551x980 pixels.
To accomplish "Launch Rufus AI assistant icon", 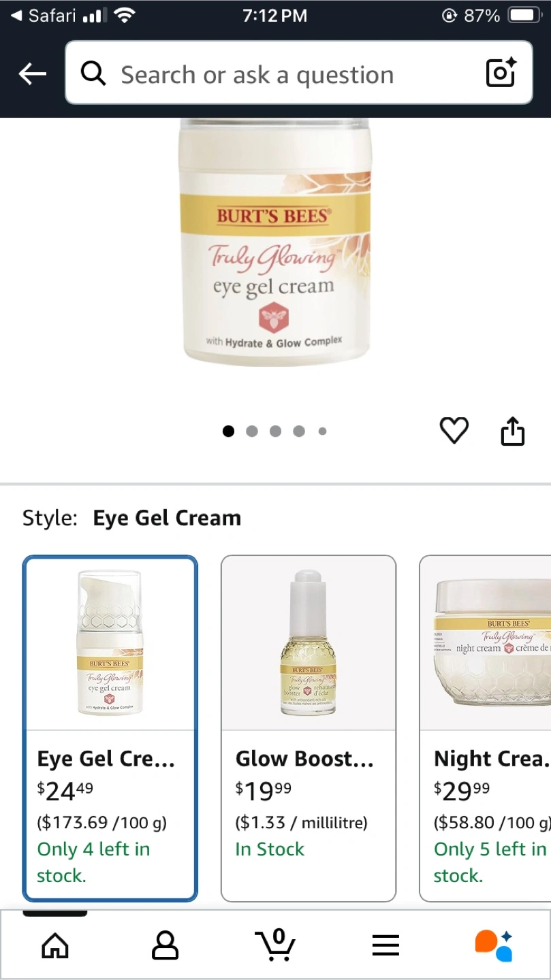I will coord(494,945).
